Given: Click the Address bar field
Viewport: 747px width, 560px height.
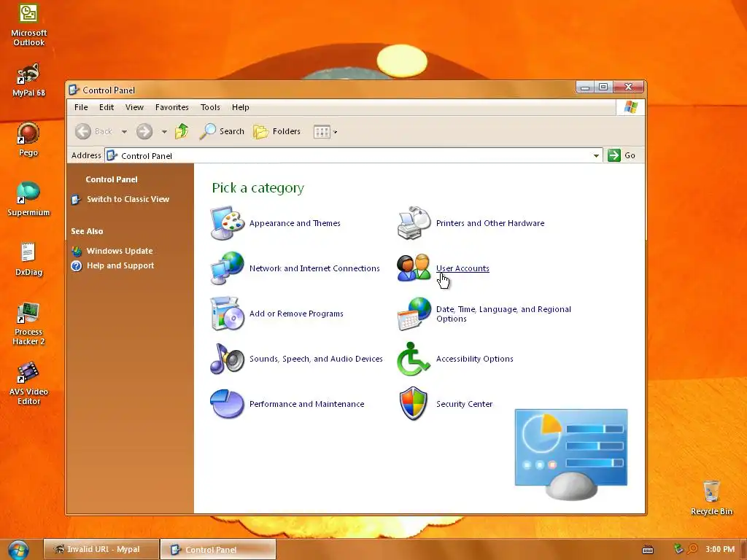Looking at the screenshot, I should click(x=354, y=156).
